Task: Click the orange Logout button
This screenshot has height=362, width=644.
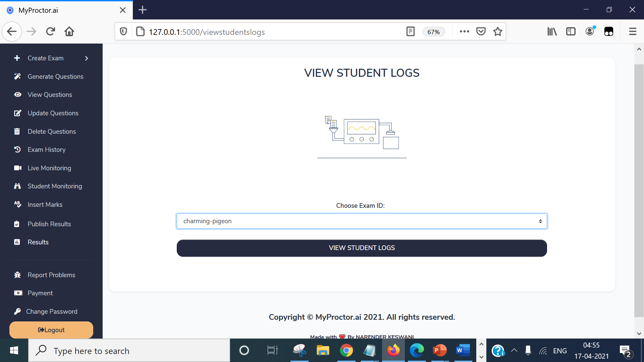Action: [51, 330]
